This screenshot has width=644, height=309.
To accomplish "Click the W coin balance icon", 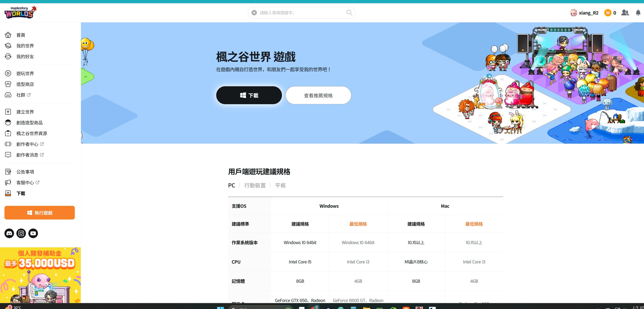I will (x=608, y=13).
